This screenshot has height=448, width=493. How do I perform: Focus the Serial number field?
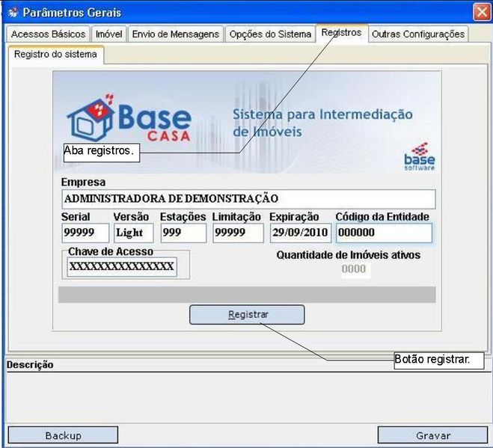pos(85,233)
